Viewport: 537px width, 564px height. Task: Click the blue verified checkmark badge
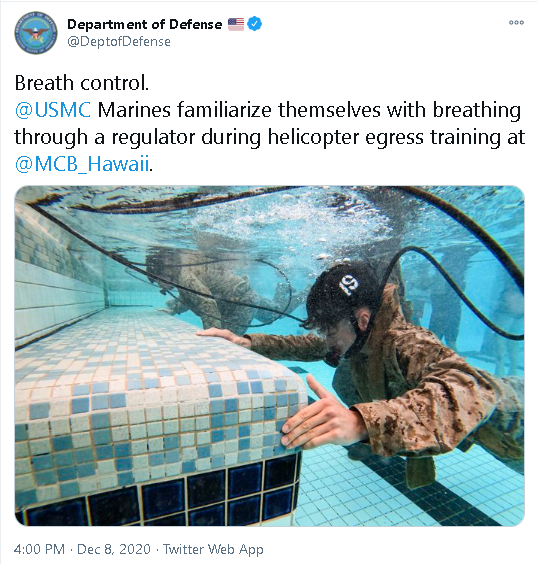(x=254, y=24)
